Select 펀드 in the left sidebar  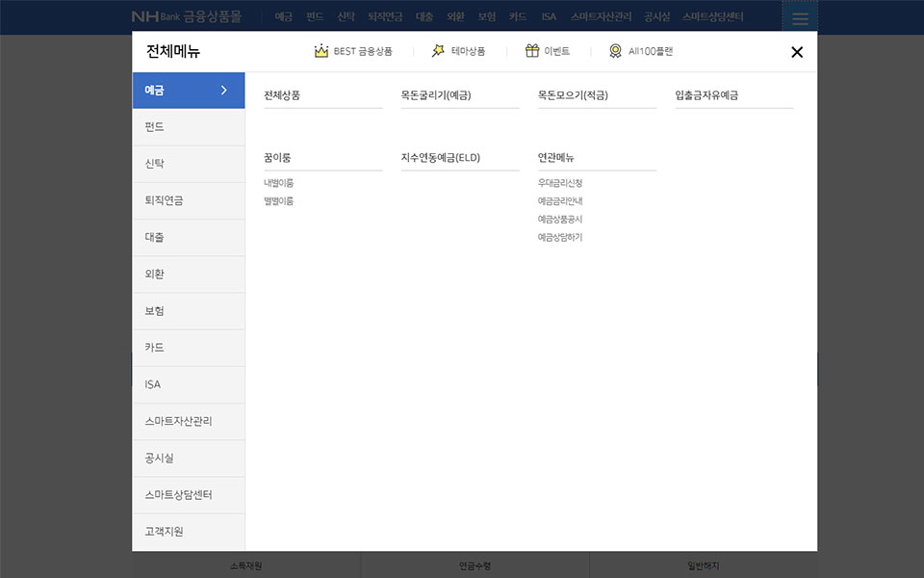point(155,127)
